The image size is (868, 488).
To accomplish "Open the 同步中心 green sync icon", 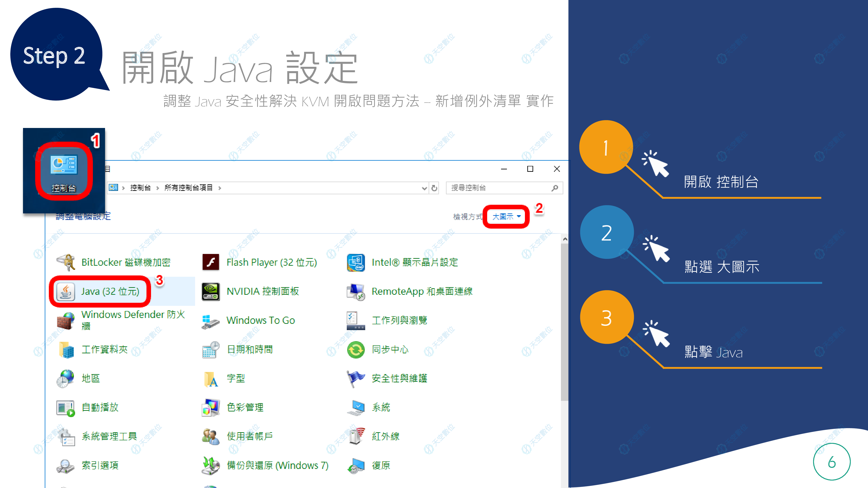I will point(356,349).
